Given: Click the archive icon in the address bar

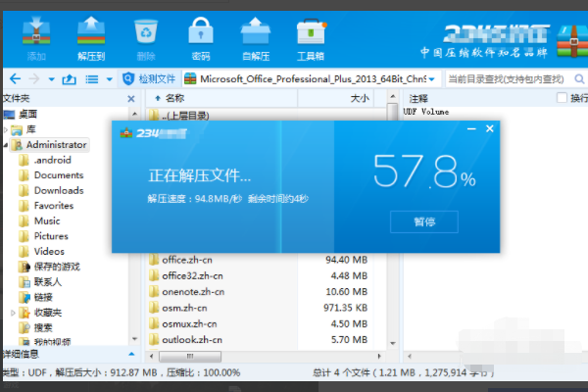Looking at the screenshot, I should pos(190,78).
